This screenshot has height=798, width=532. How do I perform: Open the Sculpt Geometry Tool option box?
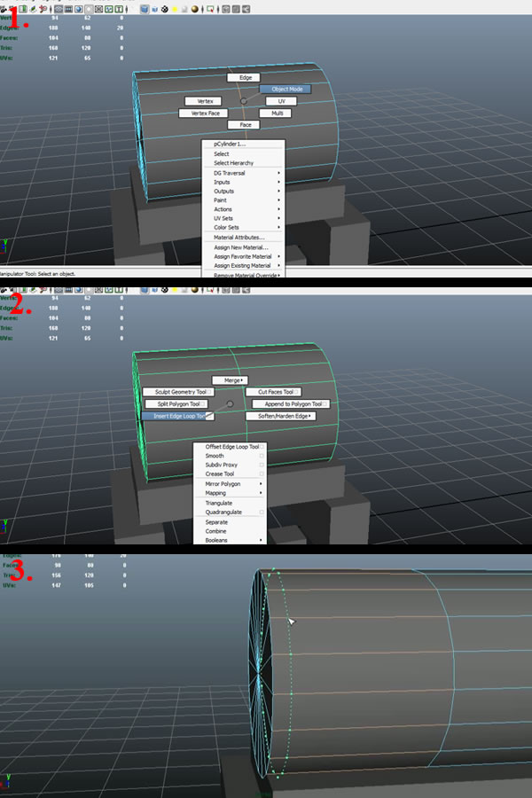point(210,392)
